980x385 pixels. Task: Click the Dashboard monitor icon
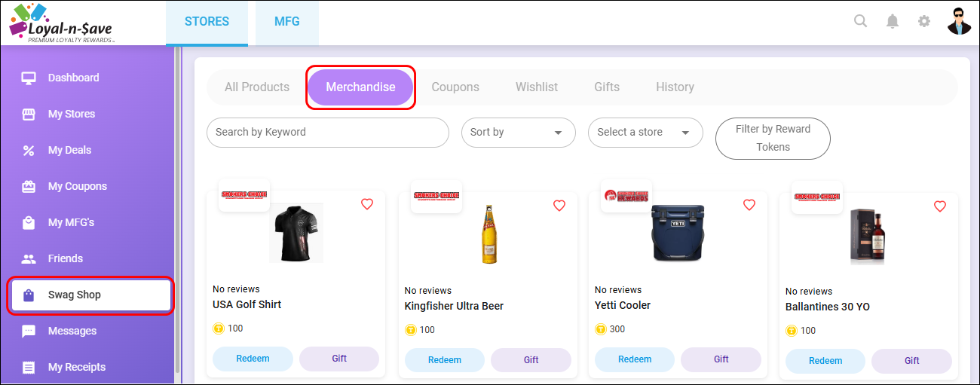tap(29, 78)
